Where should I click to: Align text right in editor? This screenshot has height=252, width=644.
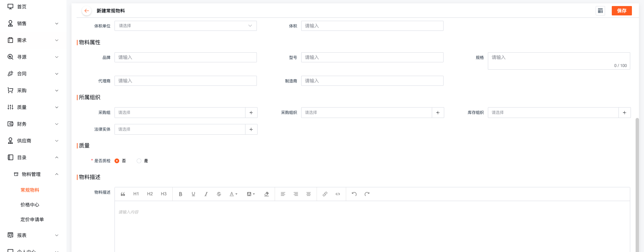296,194
